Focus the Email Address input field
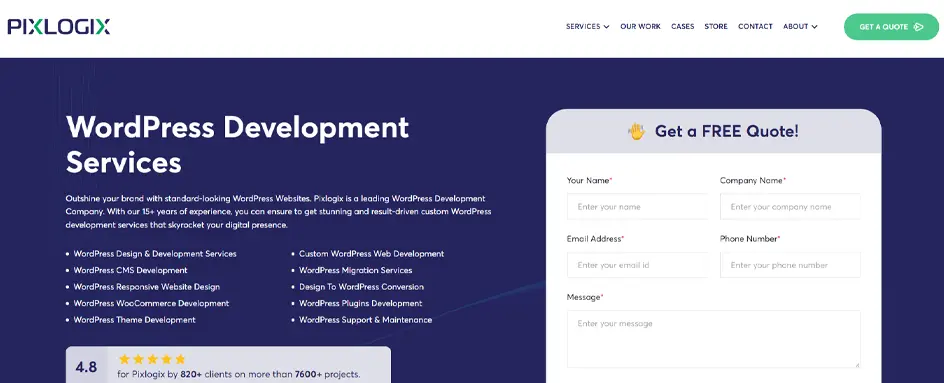This screenshot has height=383, width=944. (x=637, y=265)
